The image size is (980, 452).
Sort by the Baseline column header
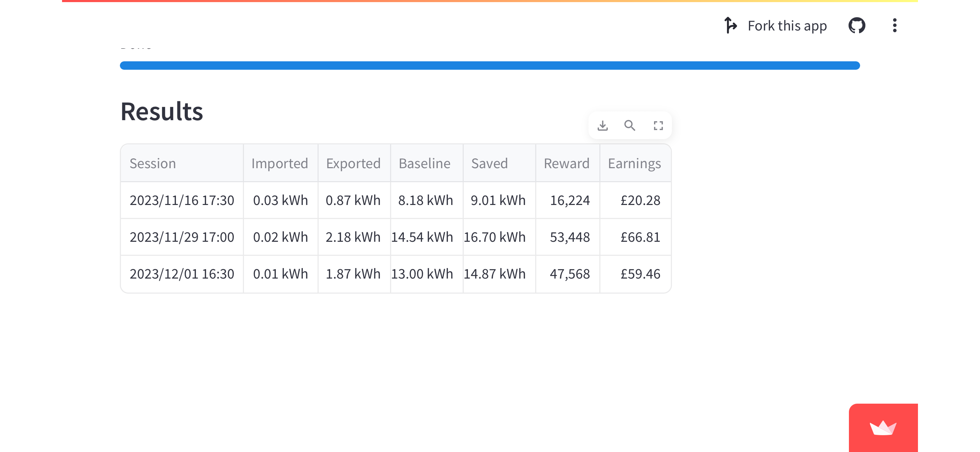[427, 163]
